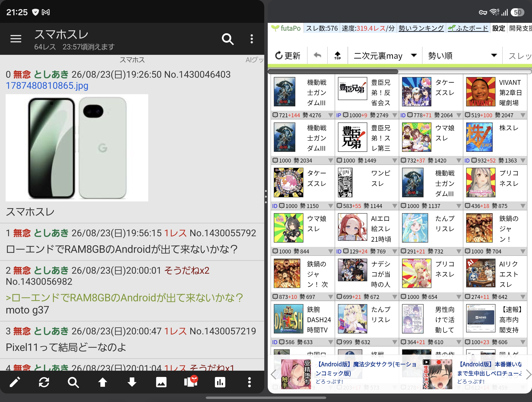This screenshot has height=402, width=532.
Task: Expand the triangle on the 100+23 thread row
Action: coord(523,342)
